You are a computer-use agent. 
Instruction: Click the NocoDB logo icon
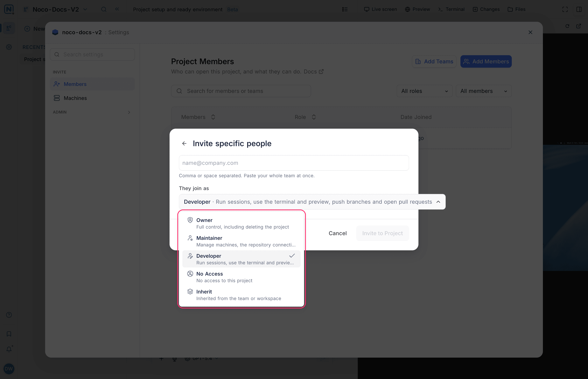pos(9,9)
